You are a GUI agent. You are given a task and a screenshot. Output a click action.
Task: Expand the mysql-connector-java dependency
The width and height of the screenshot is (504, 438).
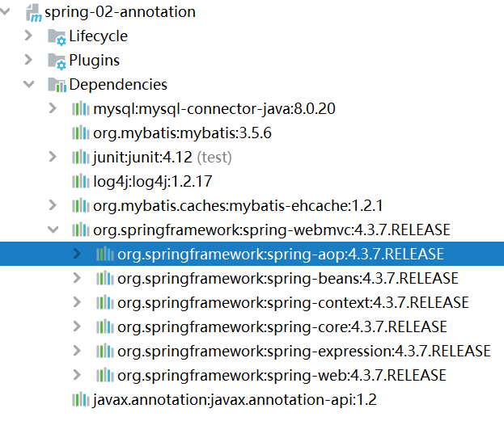click(x=53, y=108)
